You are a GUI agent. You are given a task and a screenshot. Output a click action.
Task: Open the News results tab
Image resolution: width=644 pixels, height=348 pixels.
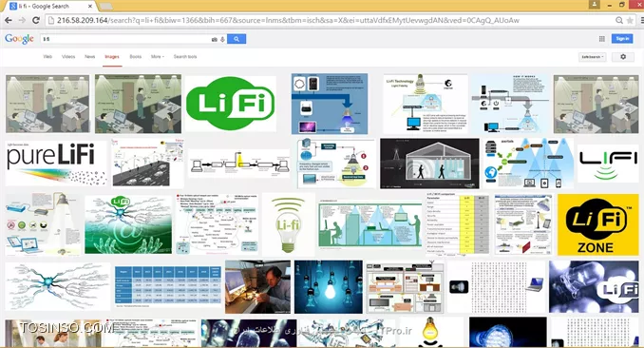pos(90,57)
